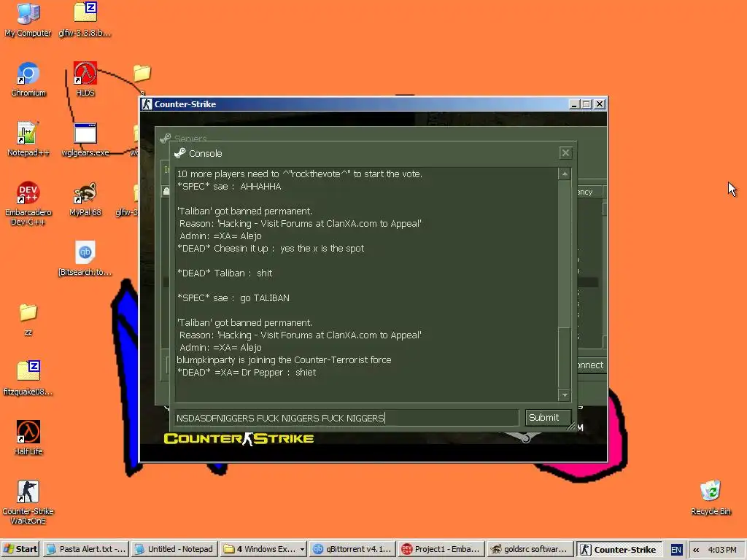The height and width of the screenshot is (560, 747).
Task: Select the Recycle Bin icon
Action: point(711,498)
